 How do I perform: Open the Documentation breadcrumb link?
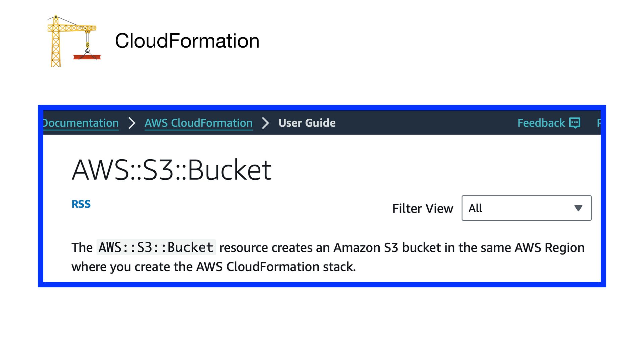(x=81, y=123)
